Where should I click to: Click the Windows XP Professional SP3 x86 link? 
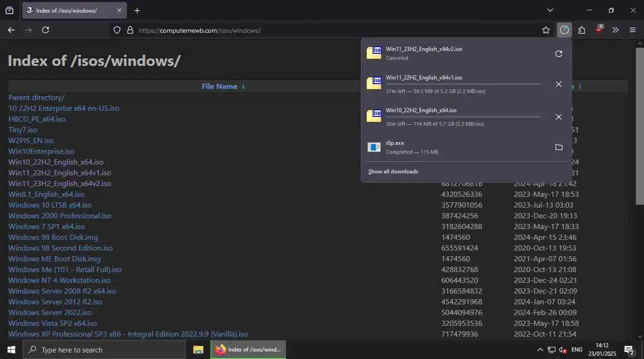click(x=128, y=334)
